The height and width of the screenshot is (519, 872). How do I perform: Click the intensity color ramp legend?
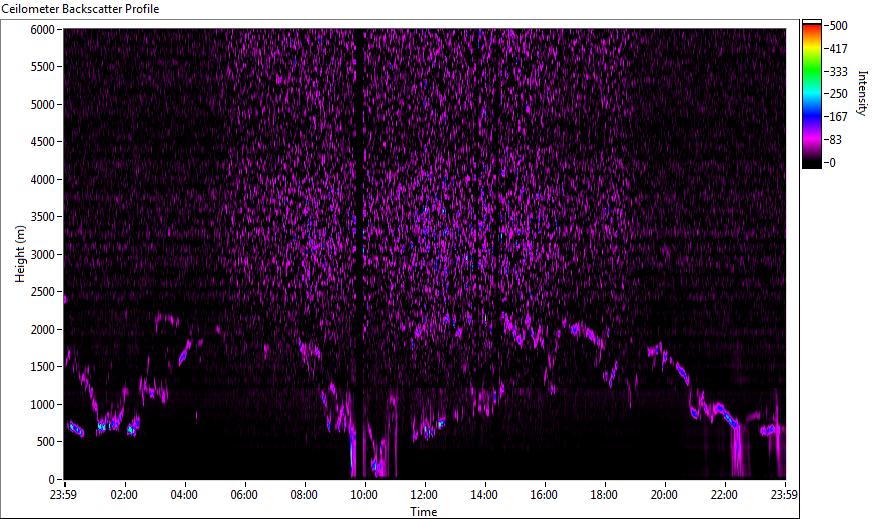tap(811, 94)
